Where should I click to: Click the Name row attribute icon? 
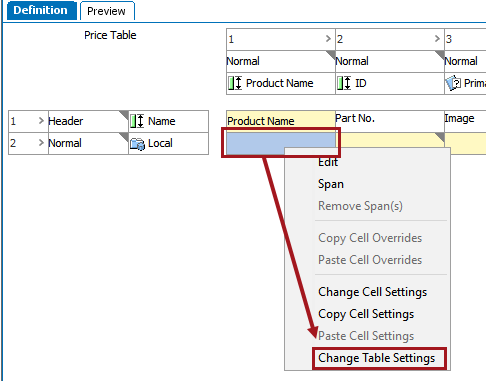coord(137,121)
